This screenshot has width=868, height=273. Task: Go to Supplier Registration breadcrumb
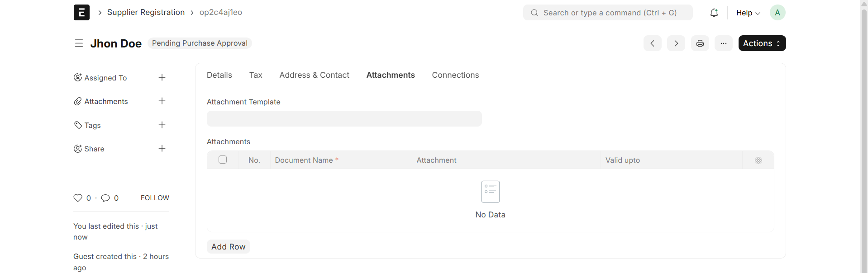click(146, 12)
